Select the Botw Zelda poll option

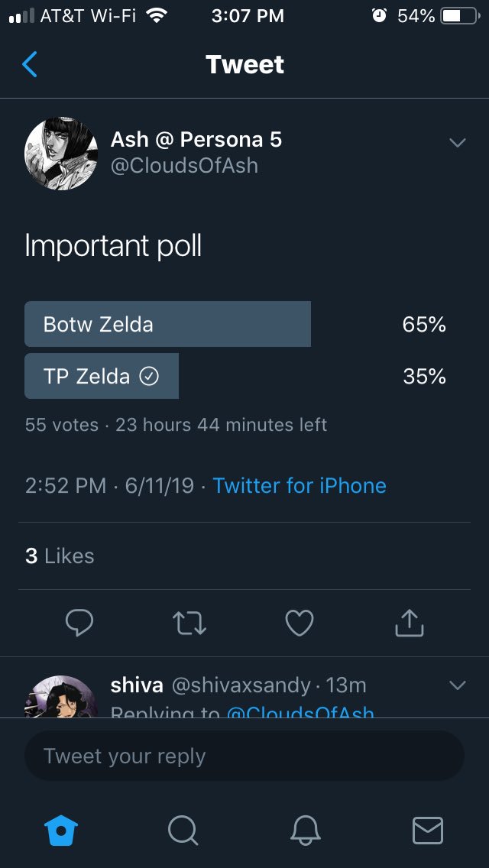point(167,324)
